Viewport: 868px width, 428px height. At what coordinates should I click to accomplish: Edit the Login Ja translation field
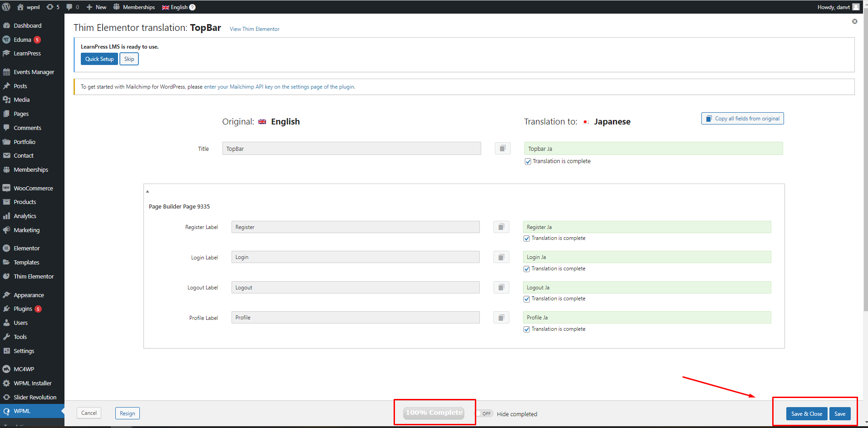click(x=647, y=257)
